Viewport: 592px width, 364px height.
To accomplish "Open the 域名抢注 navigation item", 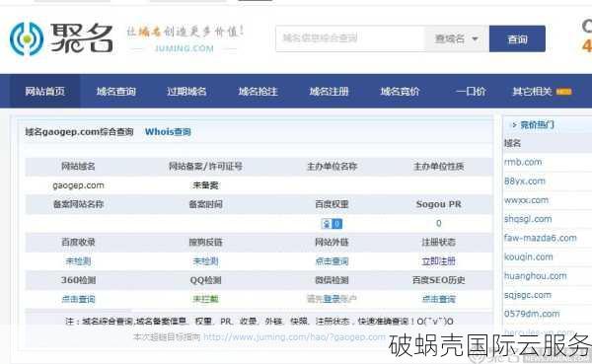I will (258, 91).
